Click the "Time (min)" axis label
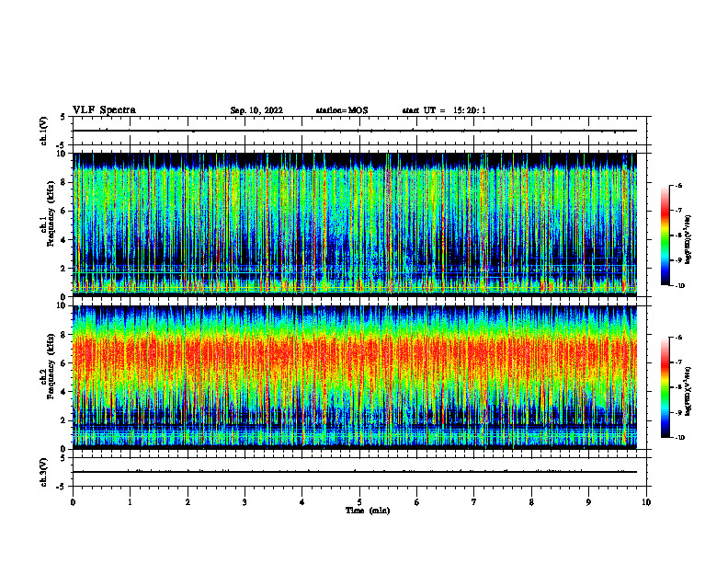This screenshot has width=728, height=563. [368, 511]
